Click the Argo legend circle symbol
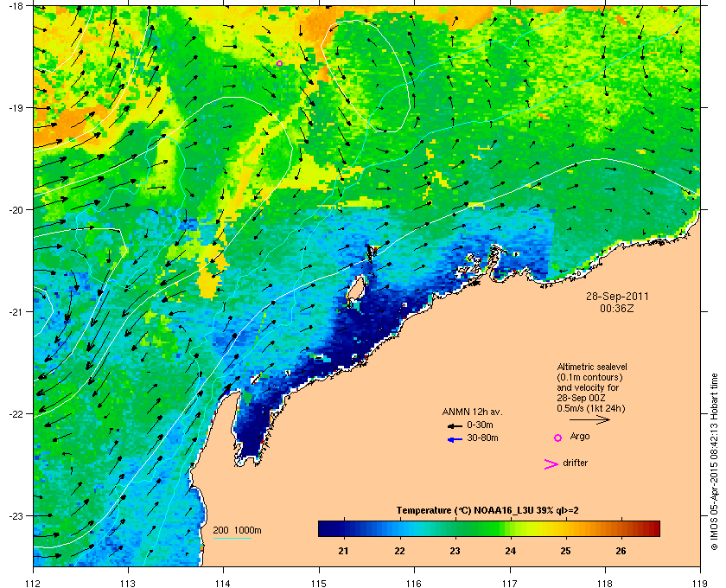The width and height of the screenshot is (726, 588). pyautogui.click(x=558, y=438)
